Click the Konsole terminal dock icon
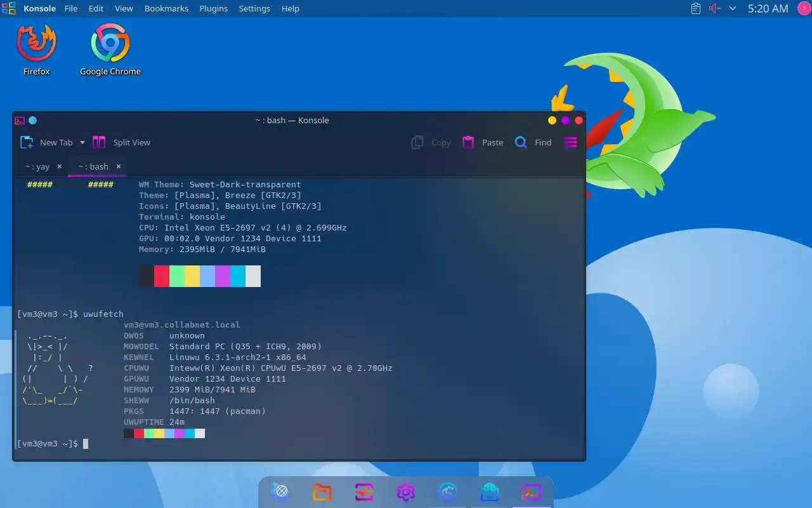812x508 pixels. (x=532, y=491)
